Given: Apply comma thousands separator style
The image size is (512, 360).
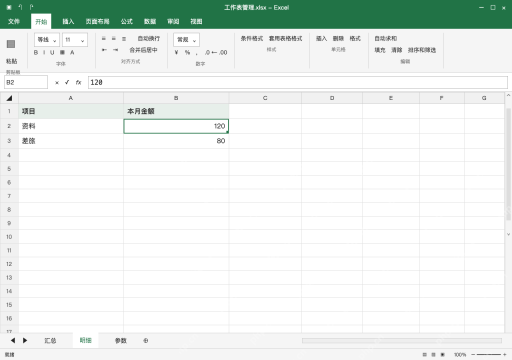Looking at the screenshot, I should pos(197,53).
